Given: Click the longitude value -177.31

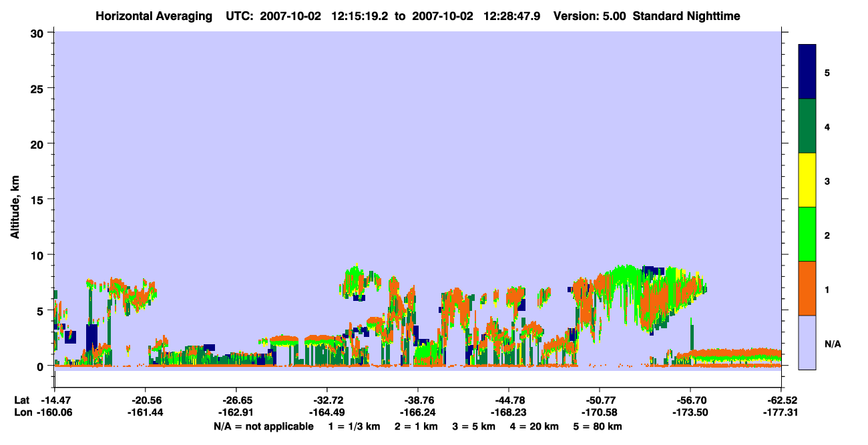Looking at the screenshot, I should pyautogui.click(x=781, y=413).
